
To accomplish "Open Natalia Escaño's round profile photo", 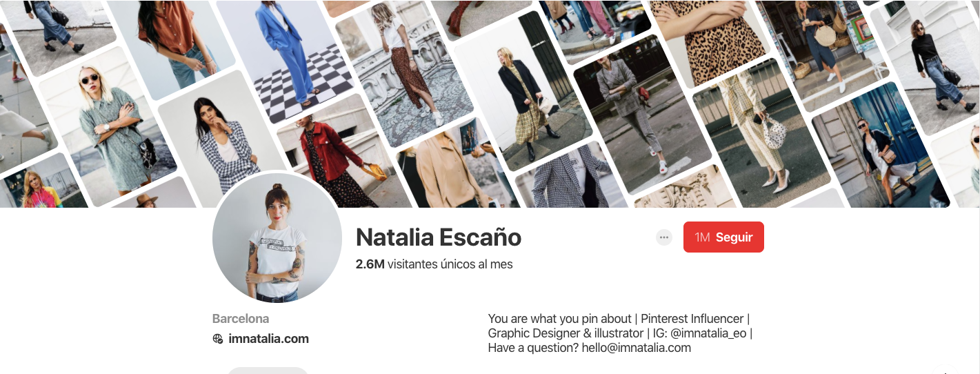I will 277,237.
